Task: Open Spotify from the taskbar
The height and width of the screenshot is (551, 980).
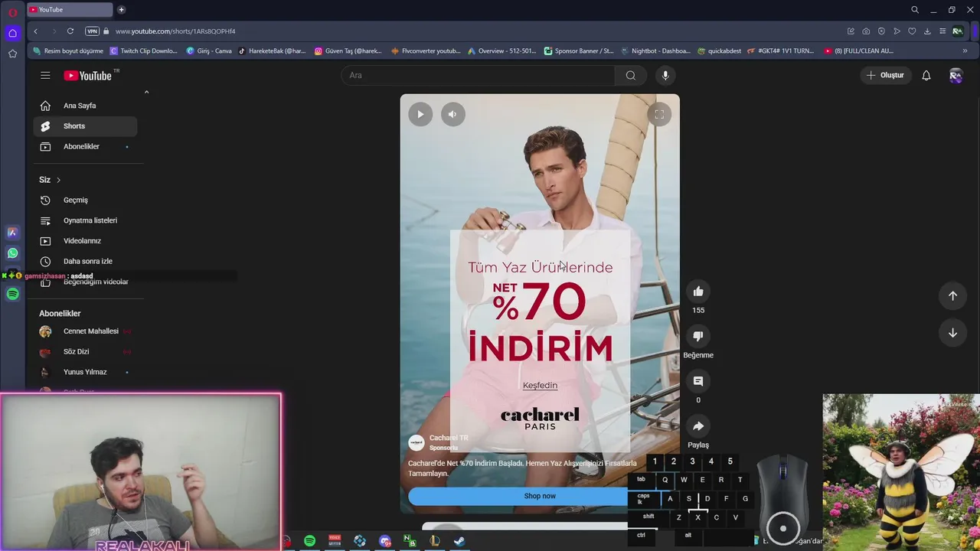Action: [x=309, y=541]
